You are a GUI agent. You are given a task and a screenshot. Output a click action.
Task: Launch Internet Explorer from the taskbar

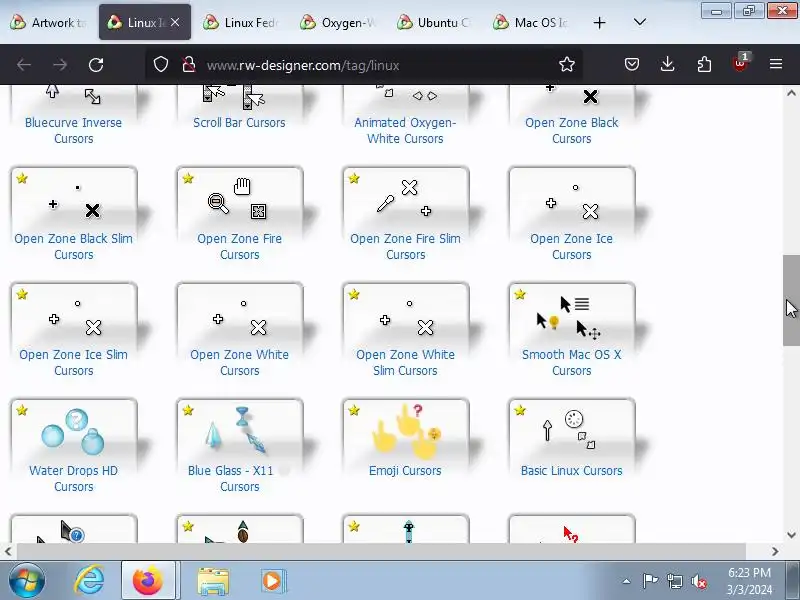(89, 581)
